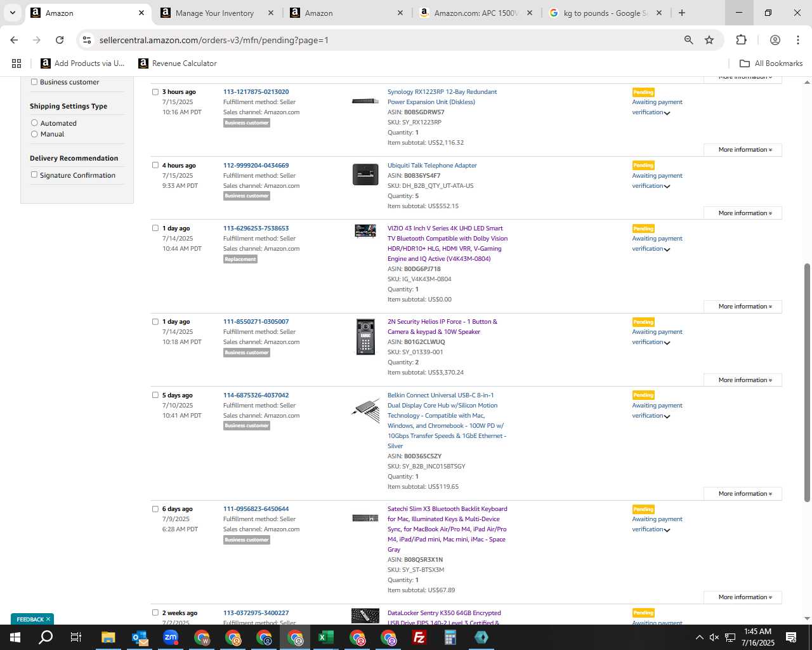
Task: Open the site information icon beside the URL
Action: tap(87, 40)
